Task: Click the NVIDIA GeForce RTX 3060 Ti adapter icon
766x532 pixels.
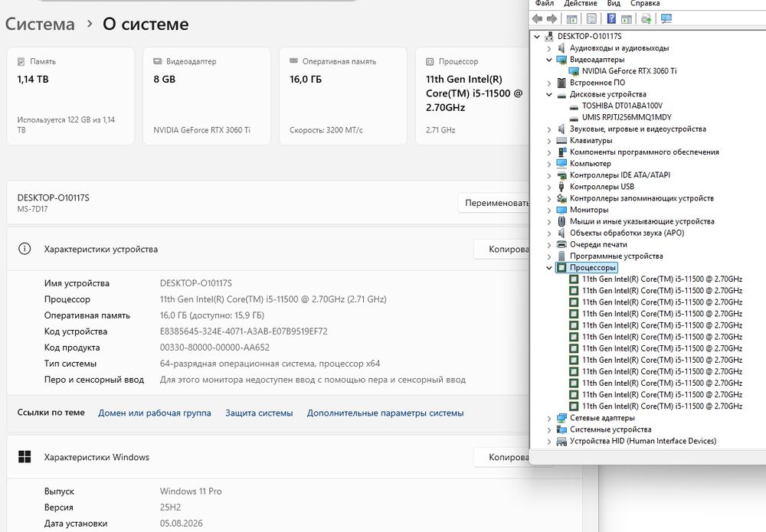Action: pos(574,71)
